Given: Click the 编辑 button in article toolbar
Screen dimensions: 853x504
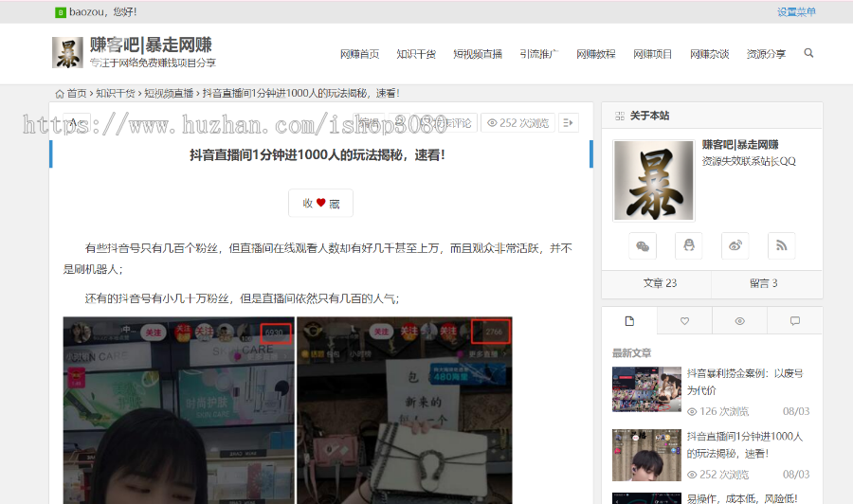Looking at the screenshot, I should [x=369, y=123].
